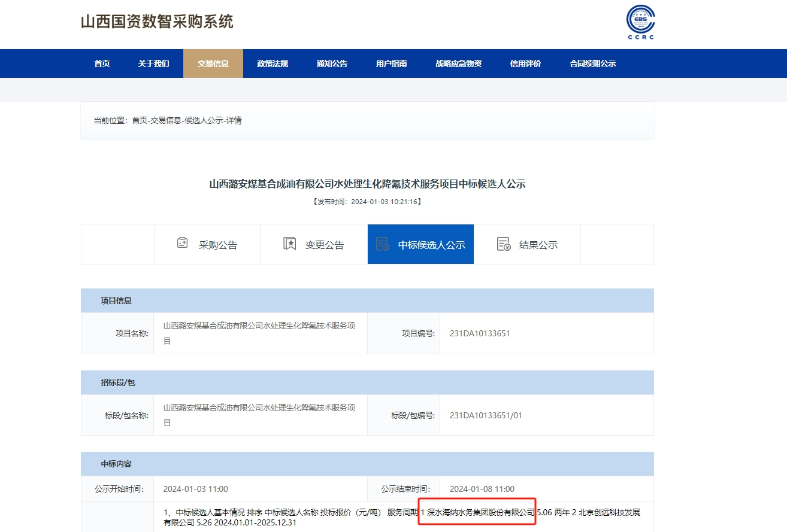Image resolution: width=787 pixels, height=532 pixels.
Task: Click the 信用评价 navigation link
Action: 525,63
